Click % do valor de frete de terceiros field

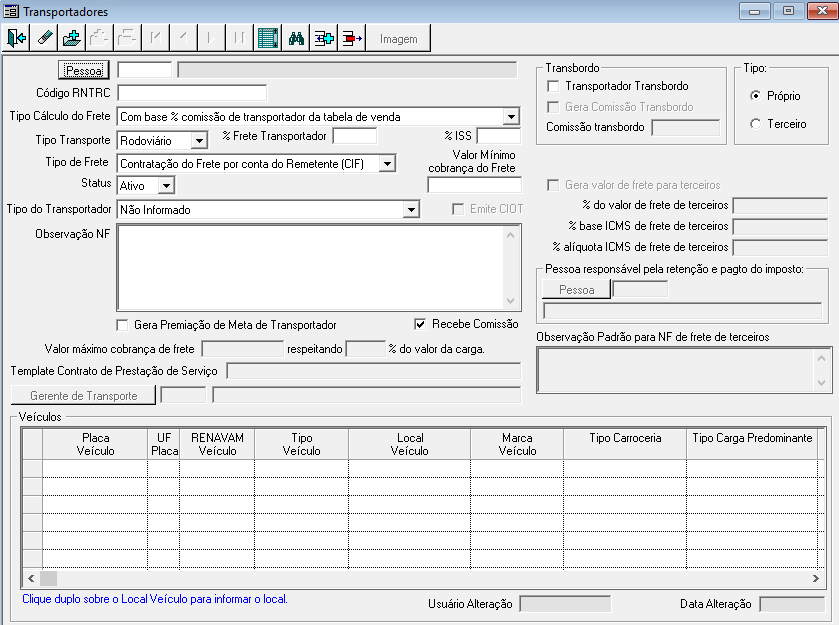coord(780,205)
